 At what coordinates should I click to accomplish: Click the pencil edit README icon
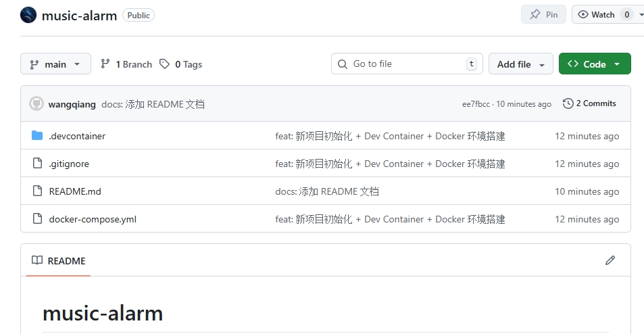pyautogui.click(x=610, y=260)
